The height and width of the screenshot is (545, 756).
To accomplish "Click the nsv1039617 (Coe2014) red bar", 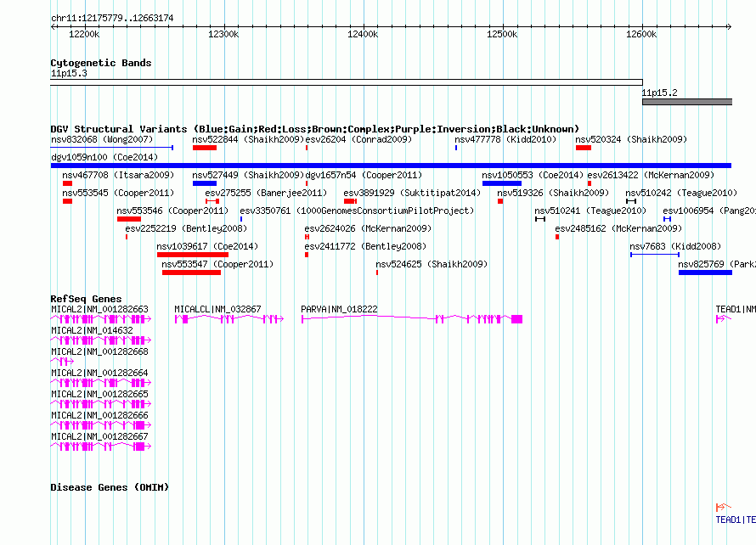I will [193, 255].
